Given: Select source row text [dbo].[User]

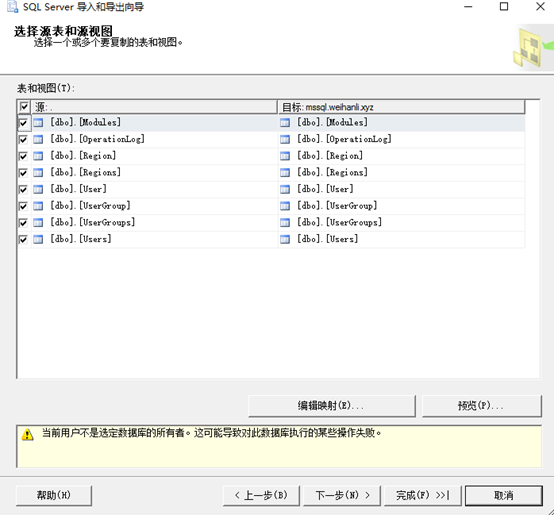Looking at the screenshot, I should (78, 189).
